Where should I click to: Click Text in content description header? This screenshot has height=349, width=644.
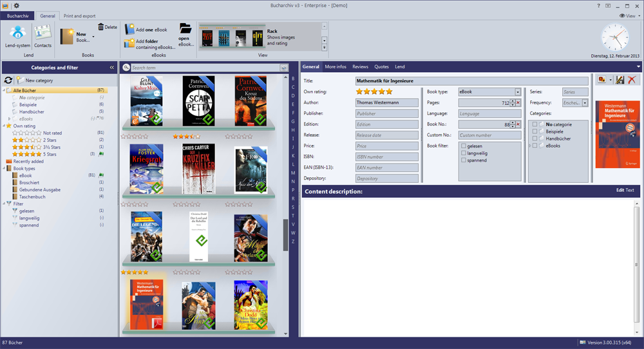tap(630, 190)
